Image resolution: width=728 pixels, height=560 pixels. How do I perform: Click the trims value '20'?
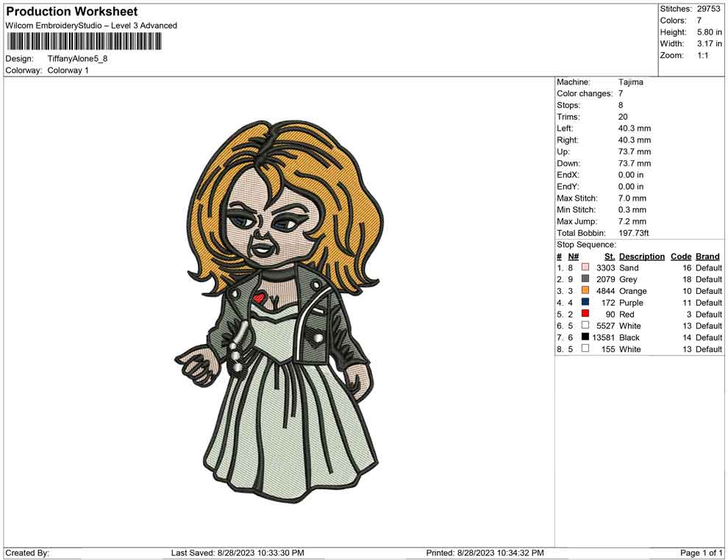623,117
